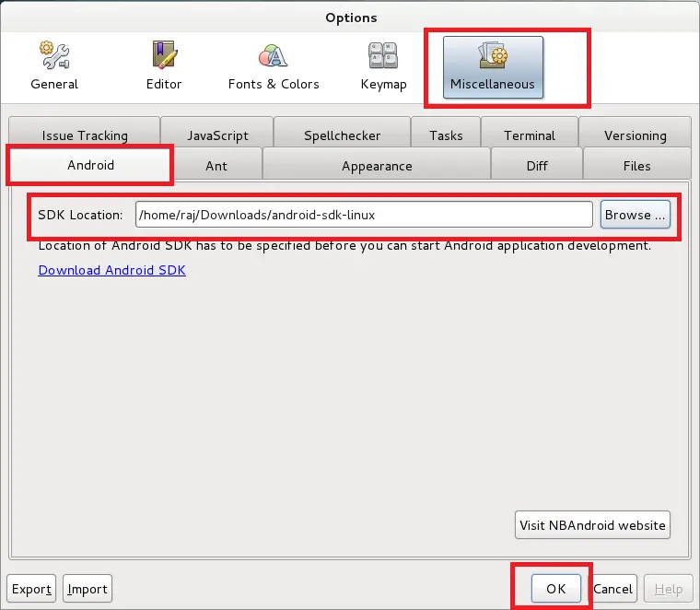This screenshot has width=700, height=610.
Task: Select the Android tab
Action: pyautogui.click(x=90, y=165)
